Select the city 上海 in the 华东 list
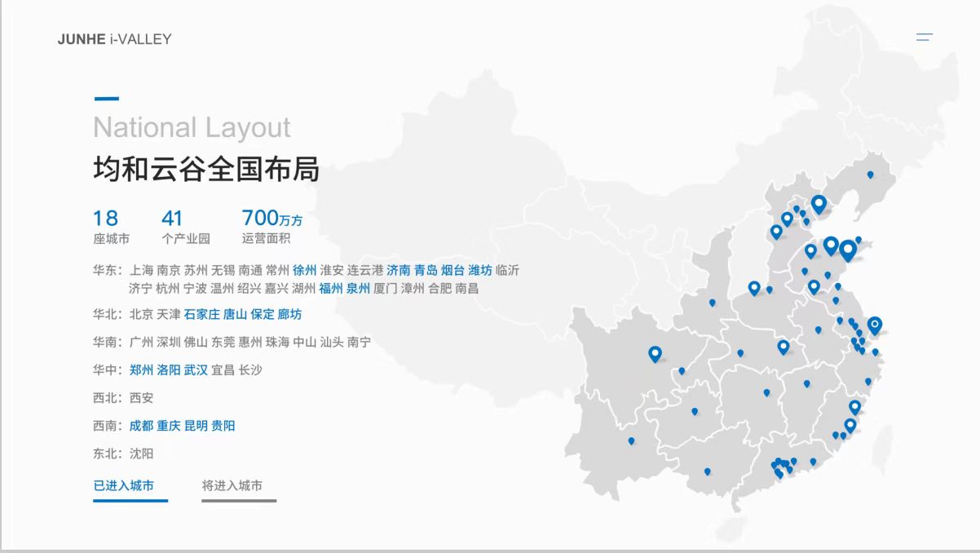The image size is (980, 553). point(141,270)
